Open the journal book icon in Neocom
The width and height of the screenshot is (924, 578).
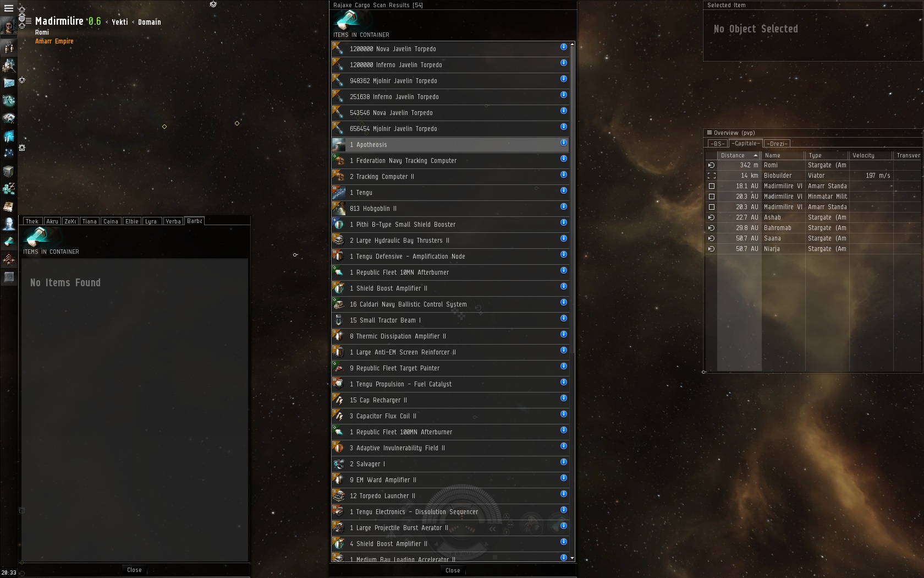(9, 206)
